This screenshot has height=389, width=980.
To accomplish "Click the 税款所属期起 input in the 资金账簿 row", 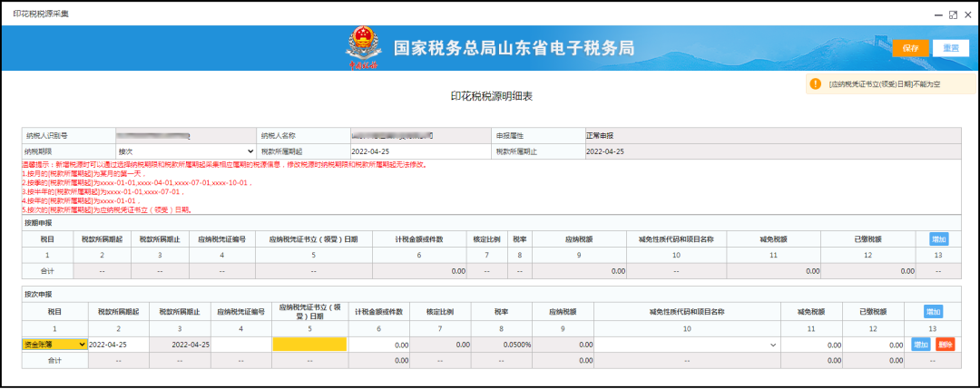I will [118, 344].
